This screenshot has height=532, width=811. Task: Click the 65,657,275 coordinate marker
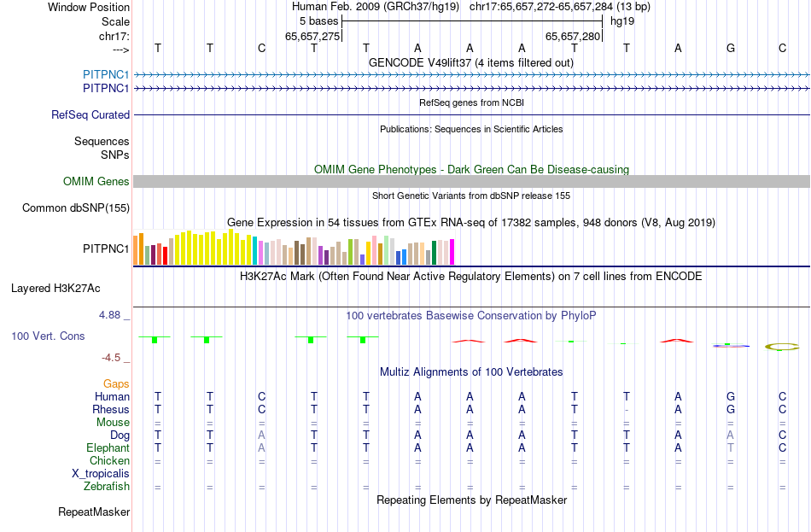[312, 36]
